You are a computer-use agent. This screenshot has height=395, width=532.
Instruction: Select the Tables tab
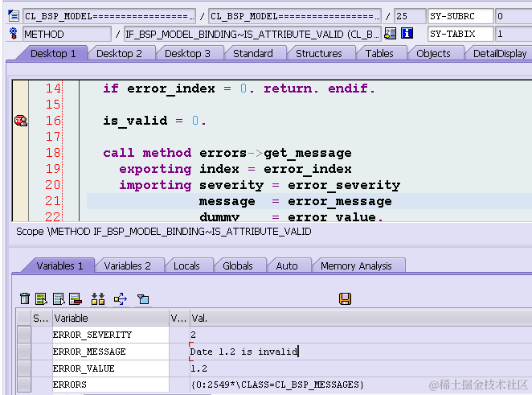pos(379,54)
